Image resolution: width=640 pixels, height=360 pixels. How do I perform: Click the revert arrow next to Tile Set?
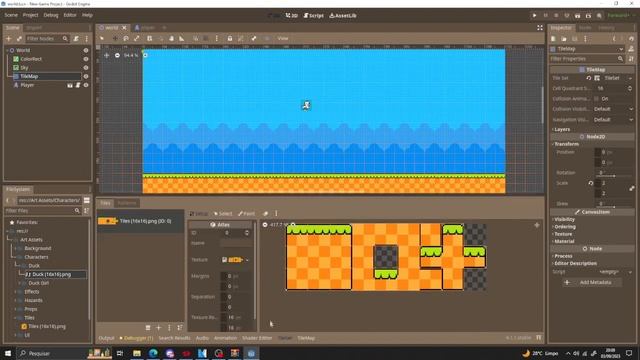(589, 78)
